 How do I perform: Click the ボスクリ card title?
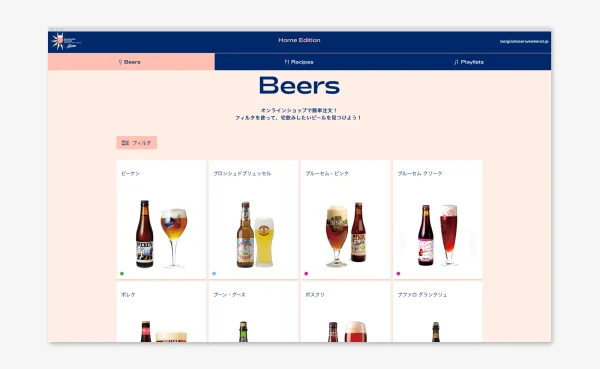point(315,295)
